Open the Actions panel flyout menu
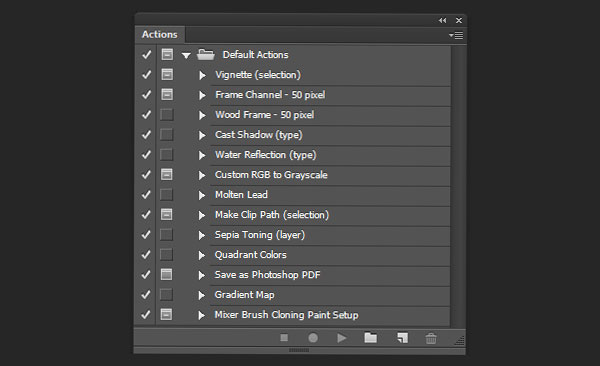The height and width of the screenshot is (366, 600). point(456,35)
